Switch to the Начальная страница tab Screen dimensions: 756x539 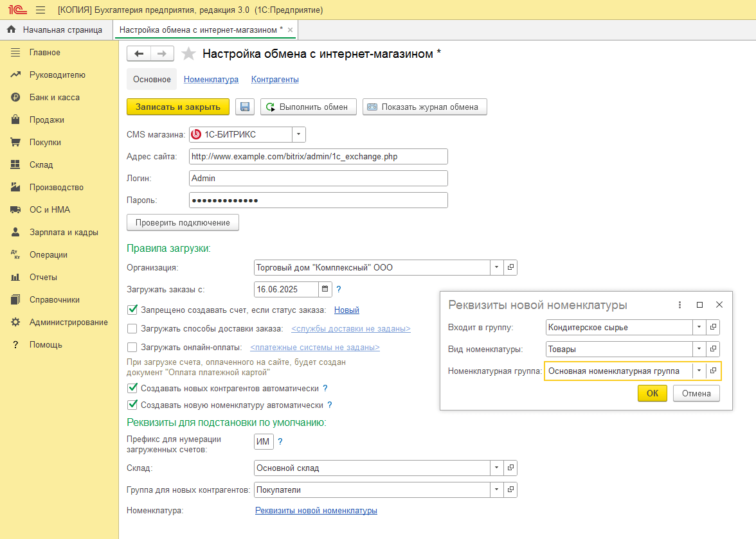point(57,30)
